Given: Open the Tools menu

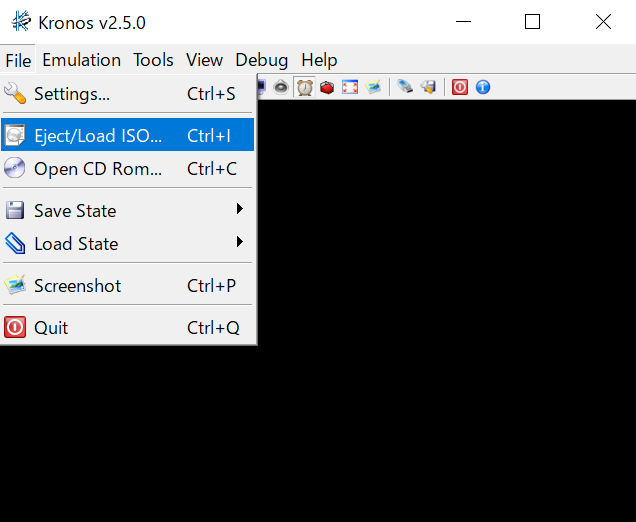Looking at the screenshot, I should click(x=153, y=60).
